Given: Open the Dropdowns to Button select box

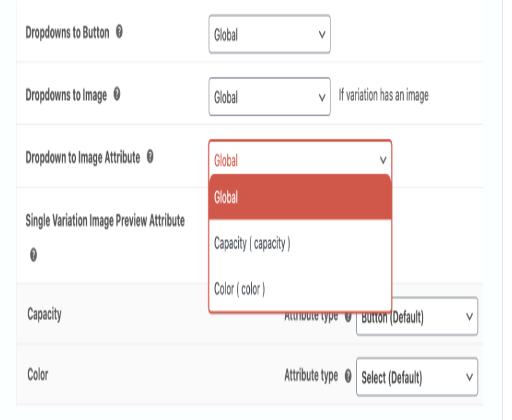Looking at the screenshot, I should point(269,34).
